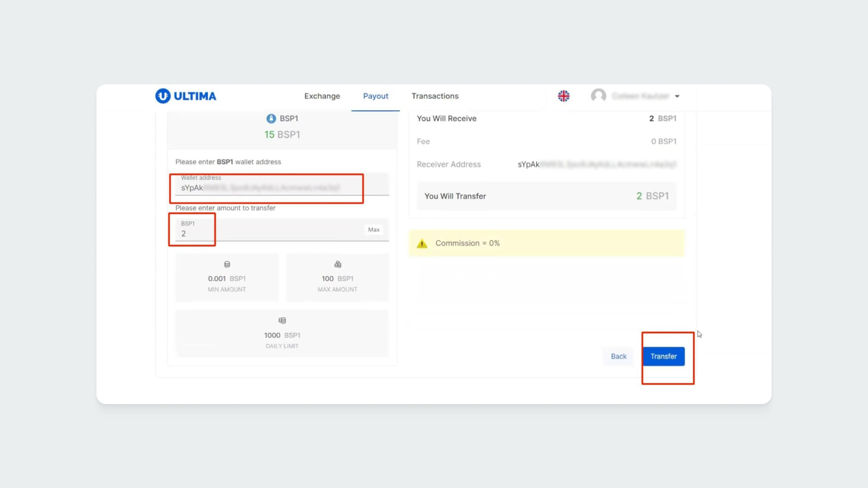Screen dimensions: 868x488
Task: Click the Ultima logo icon
Action: (163, 96)
